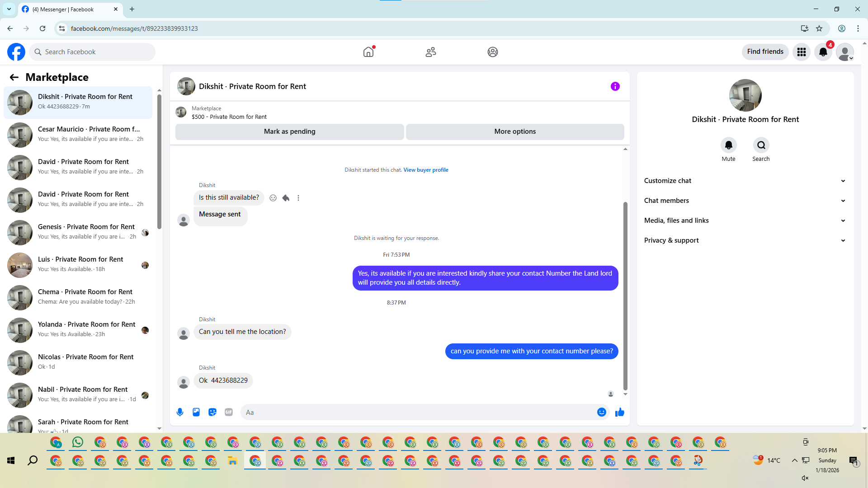
Task: Click the Mark as pending button
Action: point(289,131)
